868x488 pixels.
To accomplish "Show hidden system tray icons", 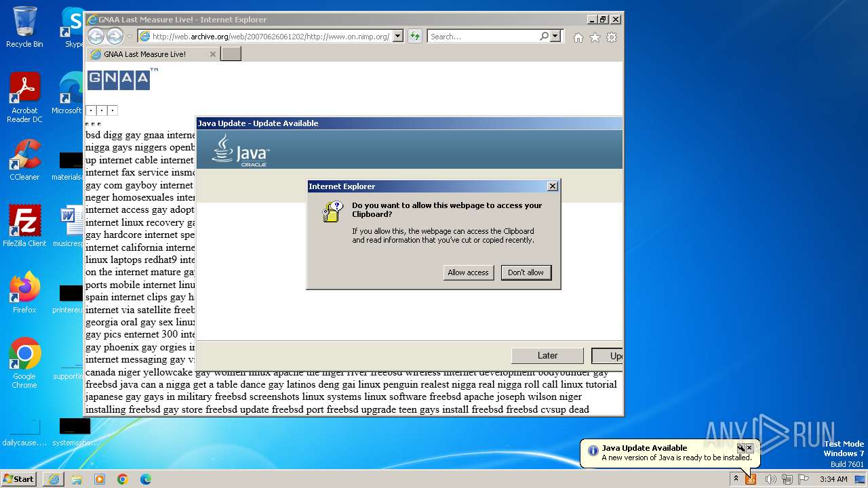I will click(x=736, y=479).
